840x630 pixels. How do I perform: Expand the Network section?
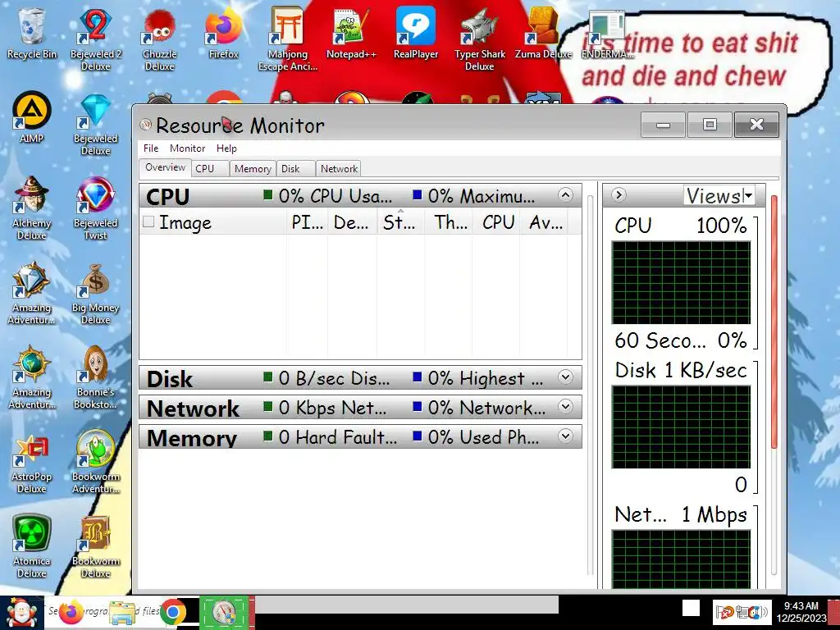point(565,407)
